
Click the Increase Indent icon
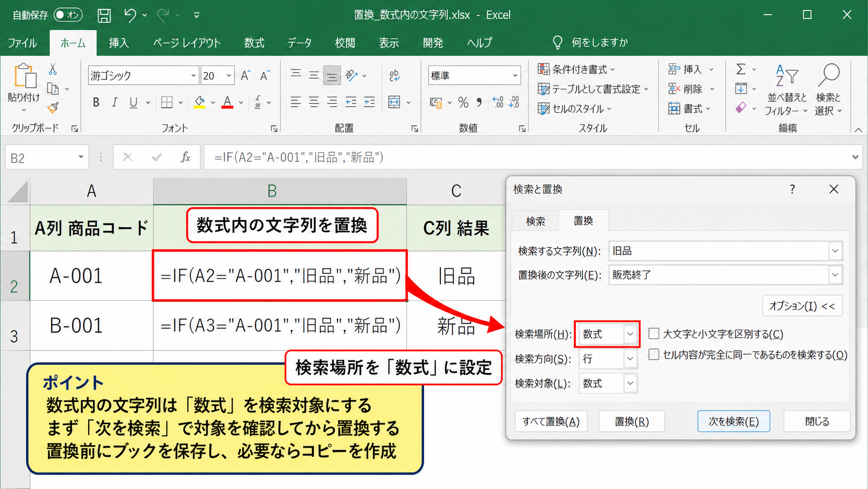(x=369, y=102)
